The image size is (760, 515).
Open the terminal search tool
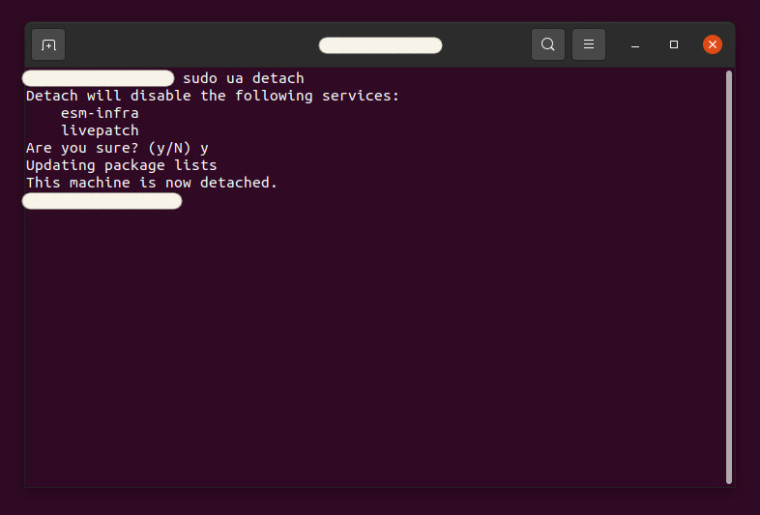coord(548,45)
